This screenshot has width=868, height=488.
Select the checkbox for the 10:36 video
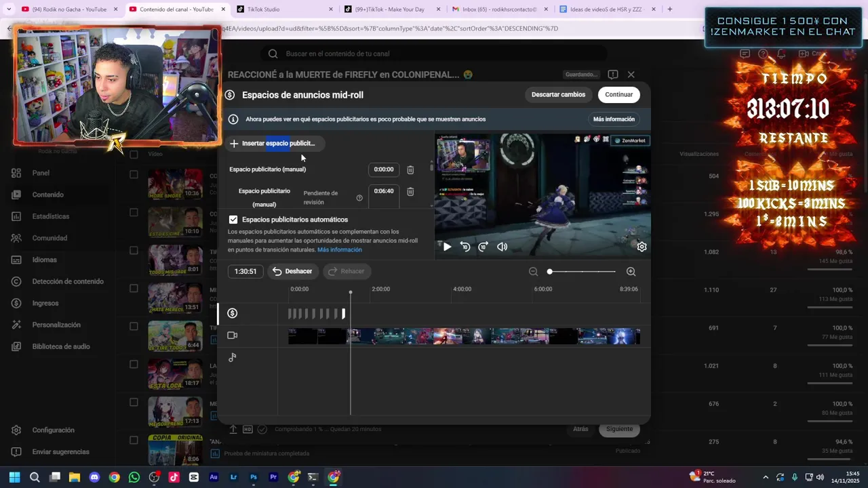(134, 175)
